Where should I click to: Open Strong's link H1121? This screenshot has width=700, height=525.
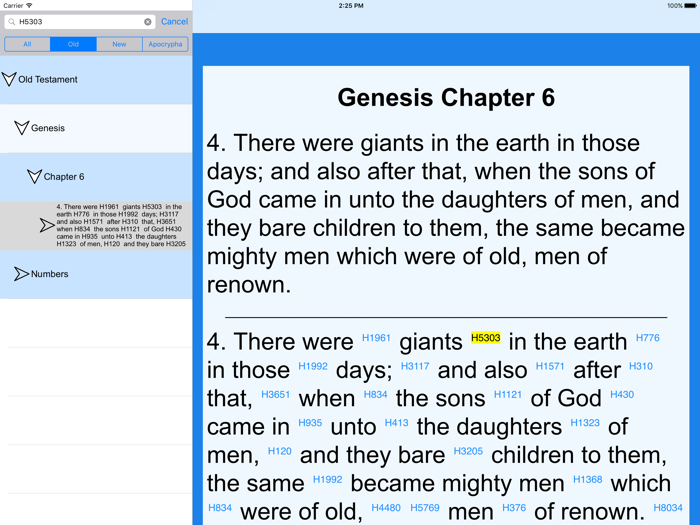pos(508,395)
